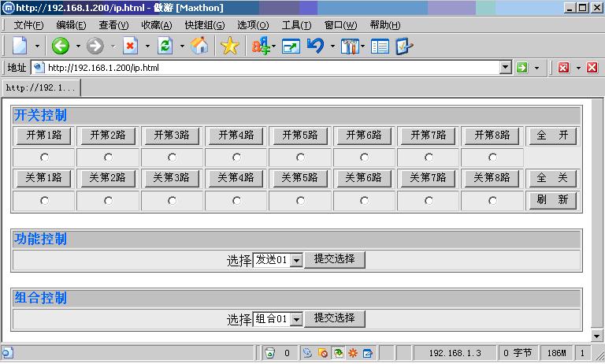This screenshot has width=605, height=364.
Task: Click the vertical scrollbar down arrow
Action: [597, 336]
